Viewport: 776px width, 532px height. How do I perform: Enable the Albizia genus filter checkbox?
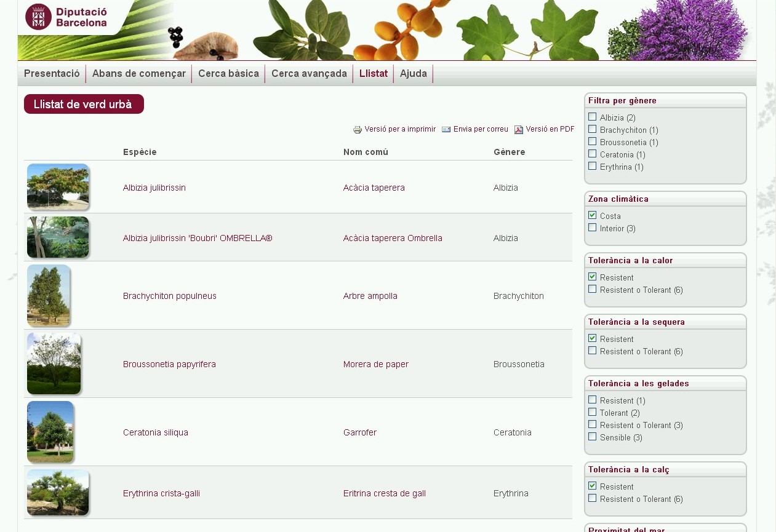[x=593, y=117]
